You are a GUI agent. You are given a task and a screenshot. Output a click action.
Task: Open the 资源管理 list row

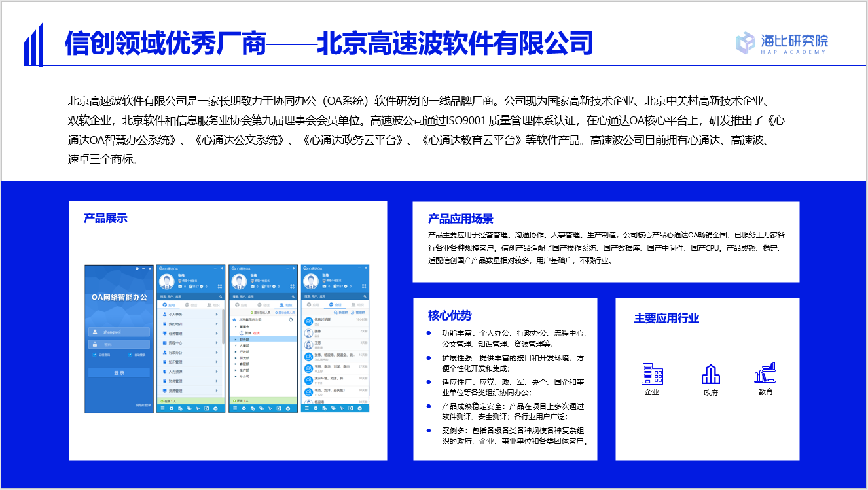(x=190, y=391)
